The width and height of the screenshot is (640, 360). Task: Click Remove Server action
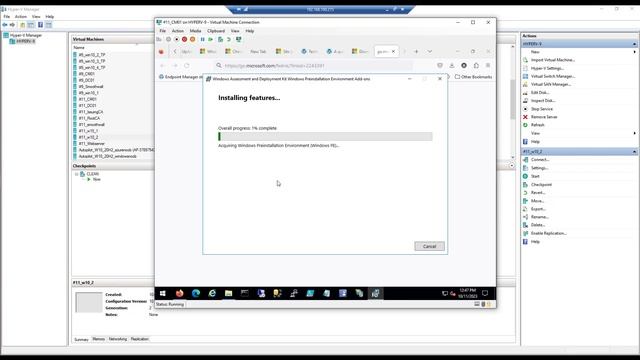click(544, 117)
